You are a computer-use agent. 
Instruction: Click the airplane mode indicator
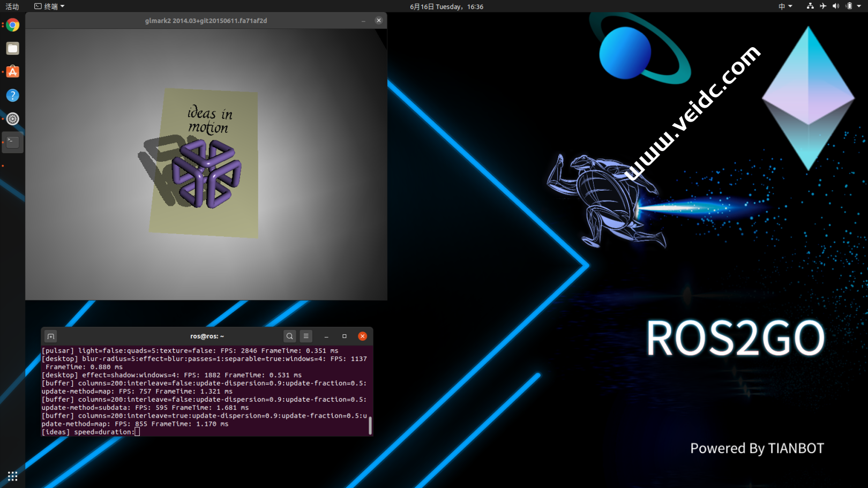(823, 6)
